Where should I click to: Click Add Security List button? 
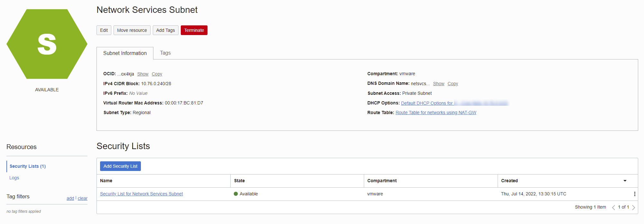[120, 166]
